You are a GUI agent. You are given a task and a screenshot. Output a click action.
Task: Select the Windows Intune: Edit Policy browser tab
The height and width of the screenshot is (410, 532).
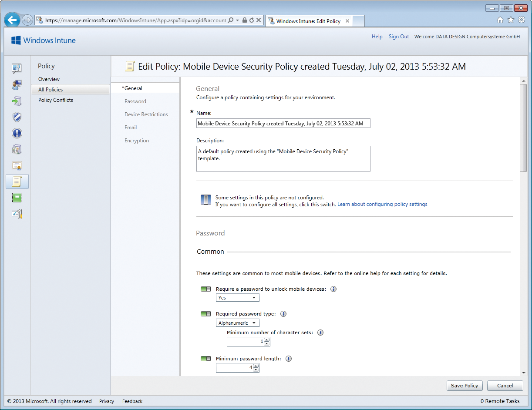[308, 21]
